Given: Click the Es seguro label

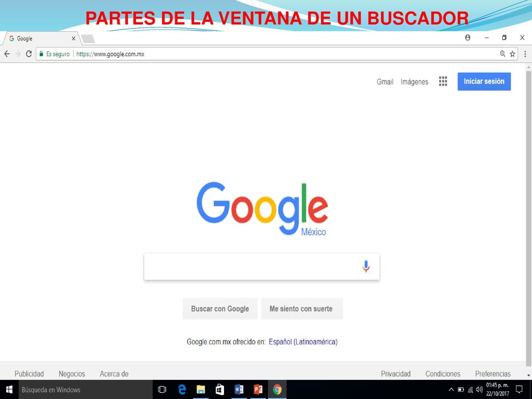Looking at the screenshot, I should [58, 54].
